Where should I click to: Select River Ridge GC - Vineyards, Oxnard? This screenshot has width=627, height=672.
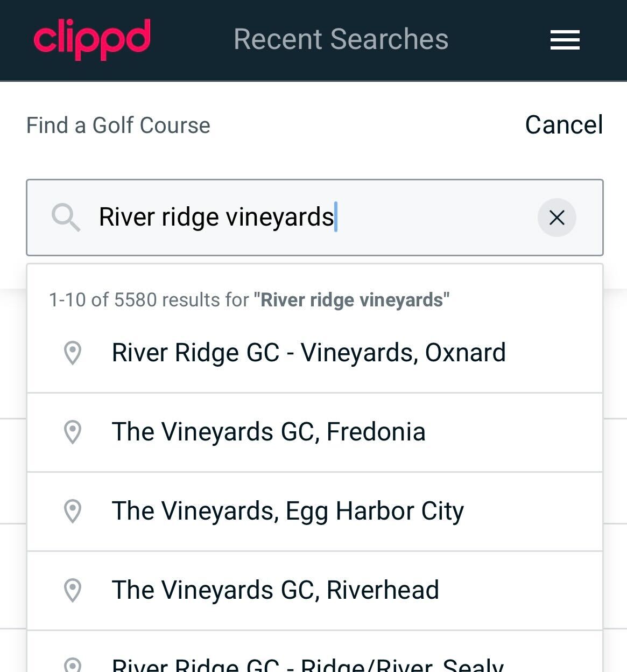(x=308, y=353)
